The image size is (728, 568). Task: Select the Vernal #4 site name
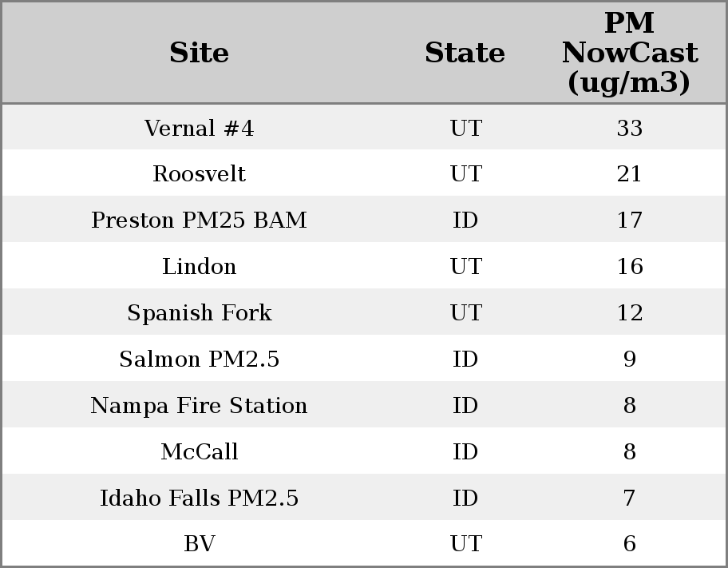click(x=200, y=128)
